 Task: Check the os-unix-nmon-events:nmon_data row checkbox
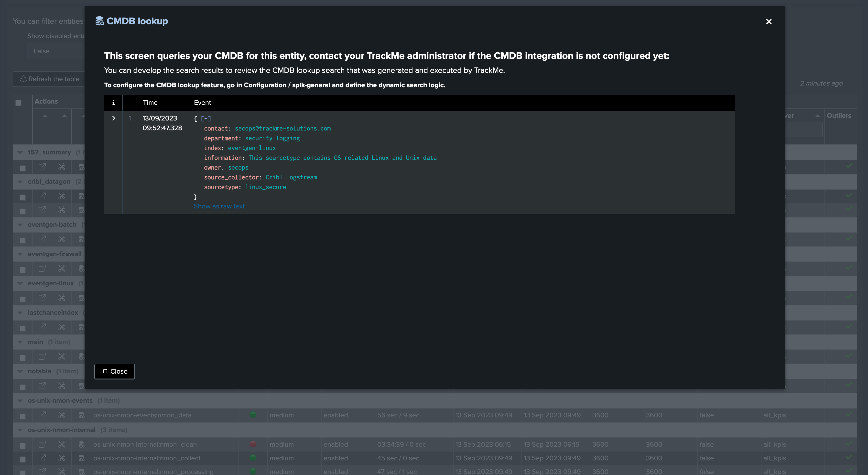22,416
